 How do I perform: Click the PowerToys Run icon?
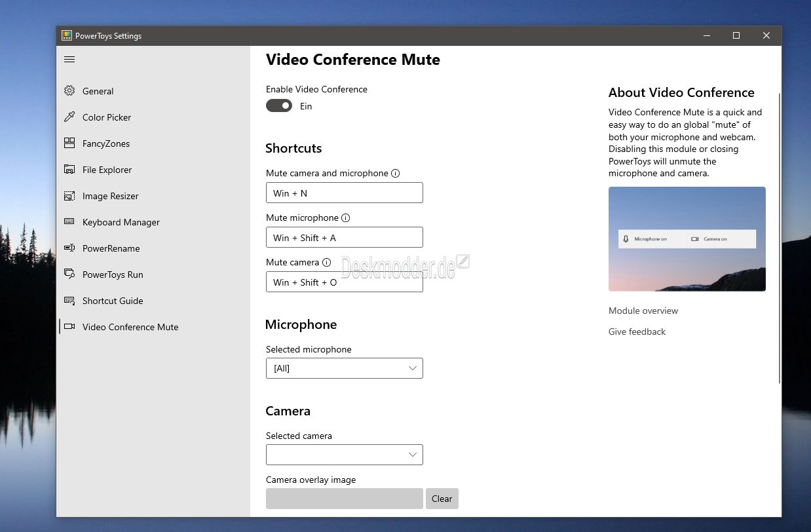[69, 275]
